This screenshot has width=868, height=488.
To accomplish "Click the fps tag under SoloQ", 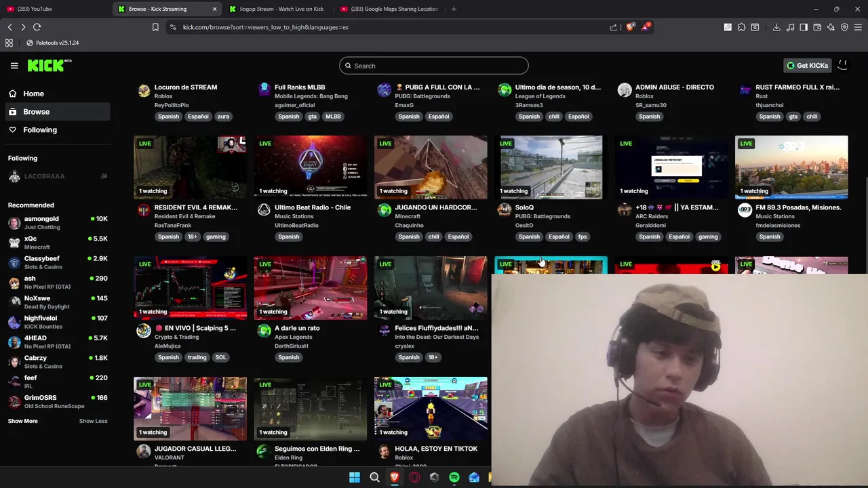I will coord(583,237).
